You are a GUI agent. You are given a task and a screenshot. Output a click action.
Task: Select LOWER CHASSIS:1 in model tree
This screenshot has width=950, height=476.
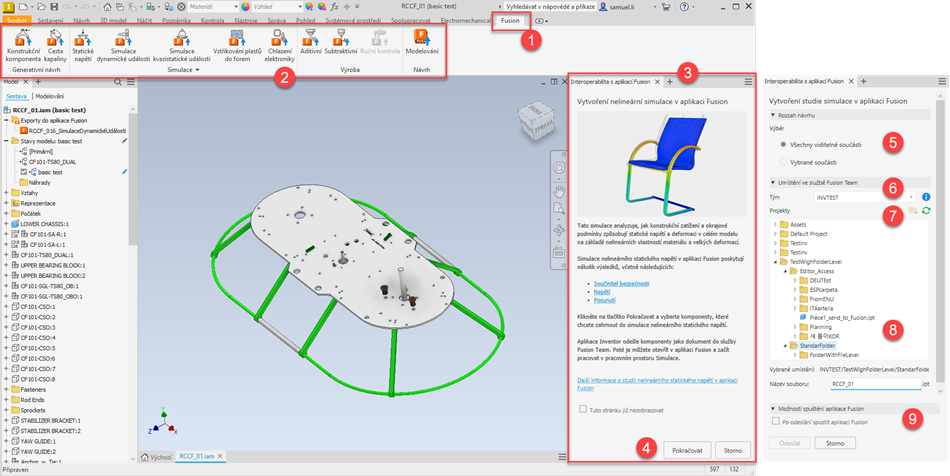(45, 224)
